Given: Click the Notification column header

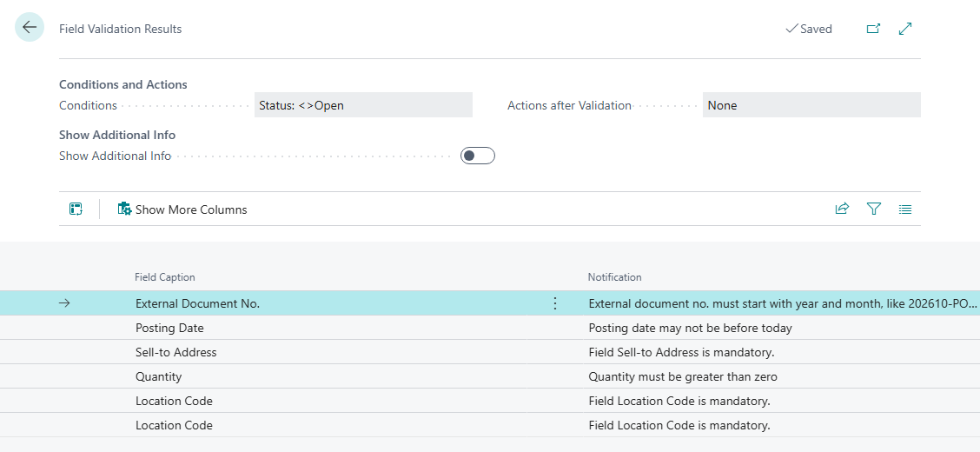Looking at the screenshot, I should [614, 277].
